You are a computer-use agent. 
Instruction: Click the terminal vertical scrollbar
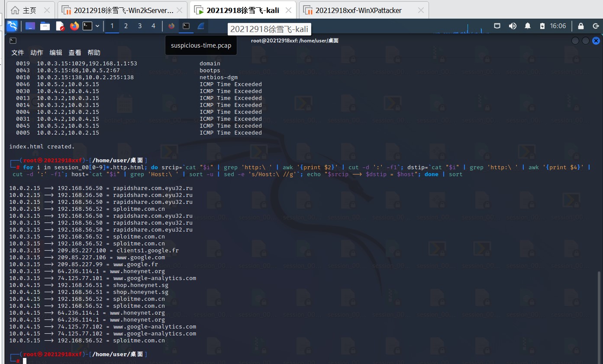pos(599,316)
